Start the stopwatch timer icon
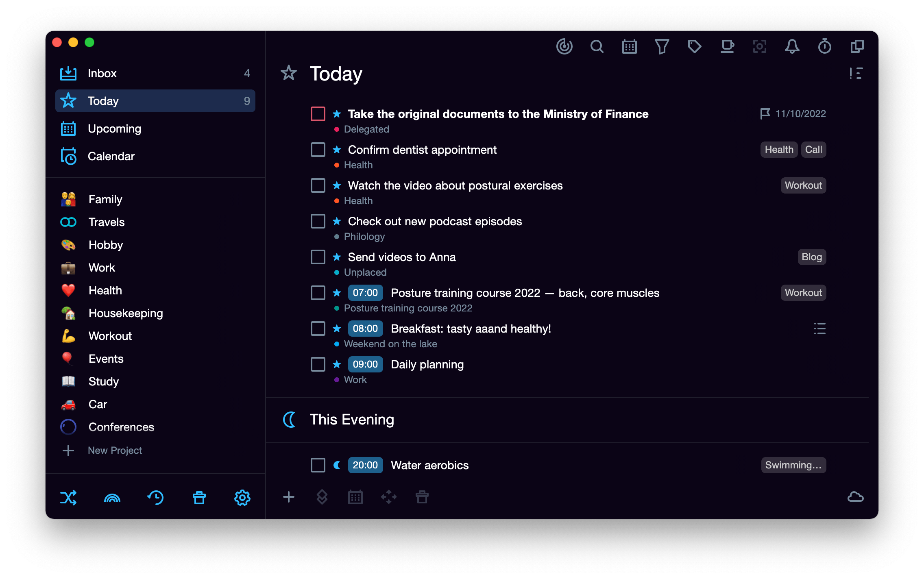Viewport: 924px width, 579px height. (x=824, y=46)
